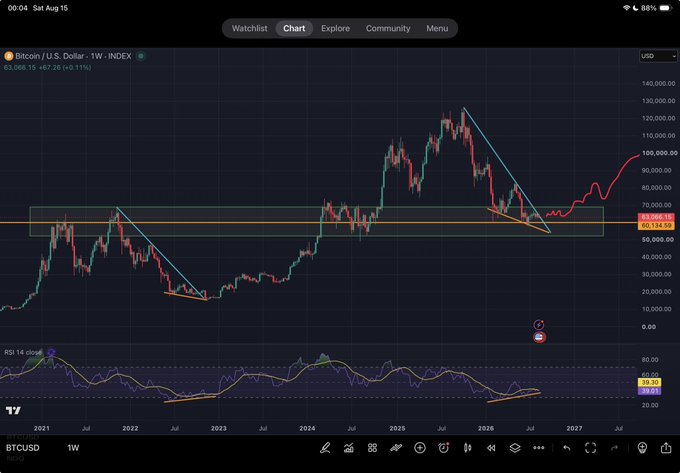Share the chart with share icon
The height and width of the screenshot is (473, 680).
[666, 447]
